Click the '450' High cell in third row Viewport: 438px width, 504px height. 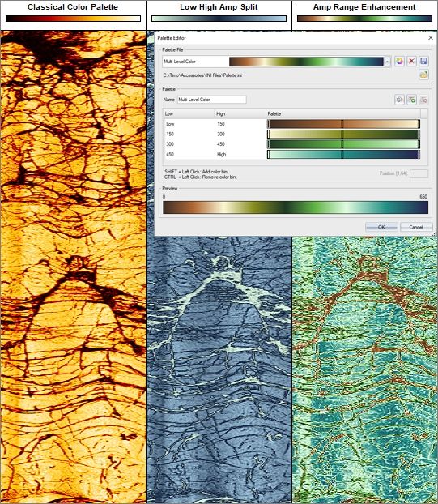click(221, 144)
